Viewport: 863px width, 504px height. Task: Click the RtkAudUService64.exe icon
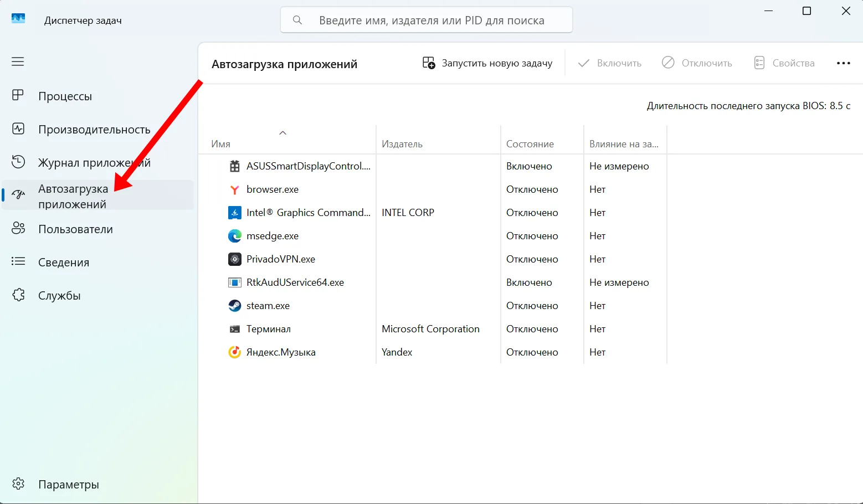point(235,282)
